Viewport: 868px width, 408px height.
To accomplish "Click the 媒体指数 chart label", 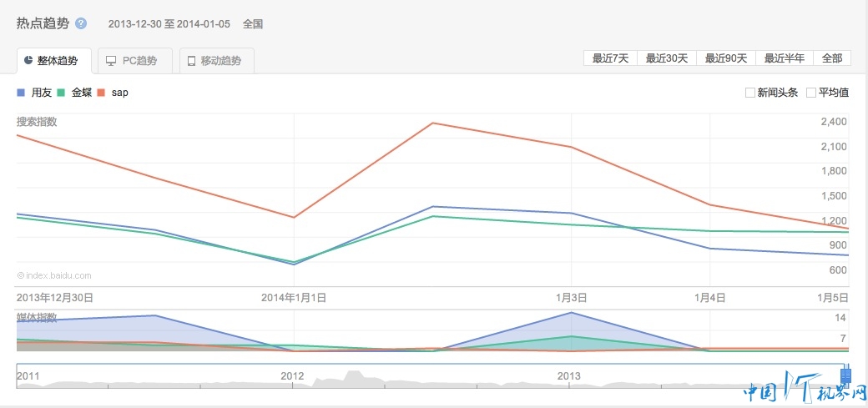I will (x=37, y=317).
